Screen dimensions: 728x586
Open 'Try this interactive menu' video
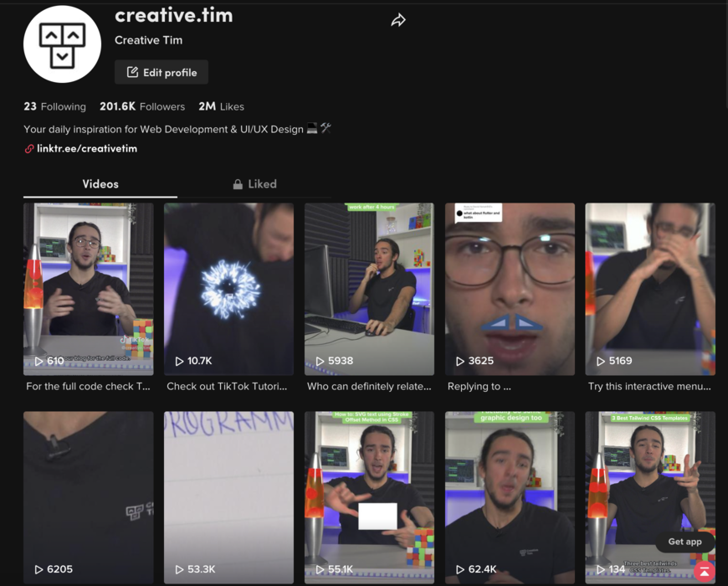(649, 289)
